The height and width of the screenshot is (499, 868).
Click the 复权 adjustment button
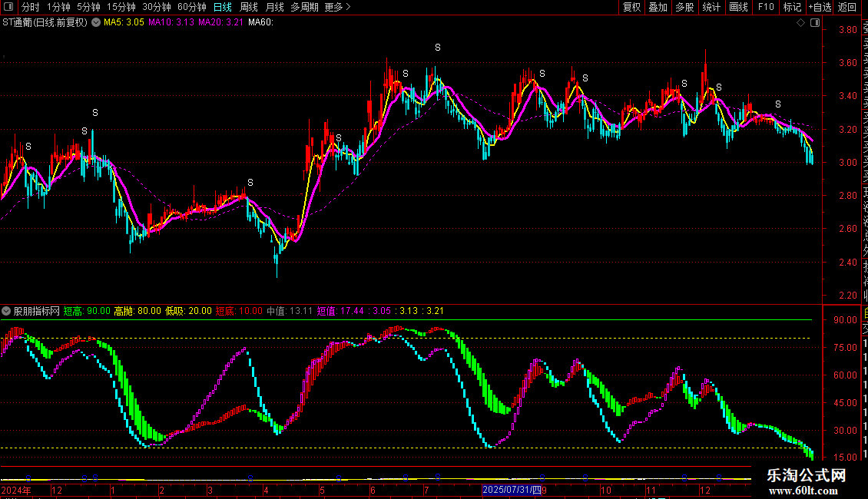point(631,7)
